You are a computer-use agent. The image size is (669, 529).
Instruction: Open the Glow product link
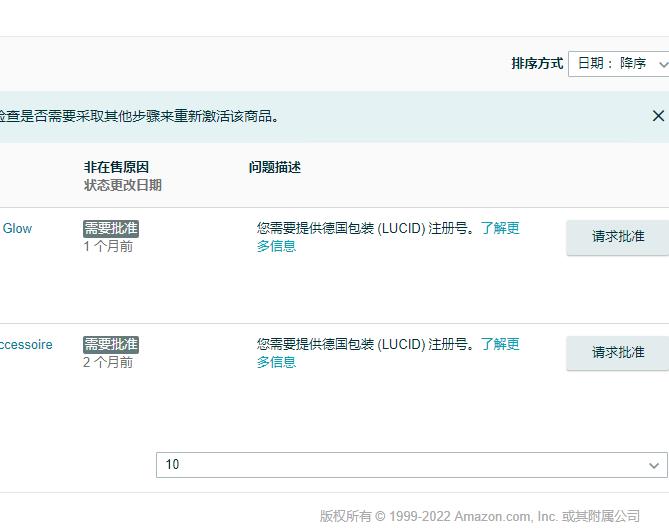point(17,229)
